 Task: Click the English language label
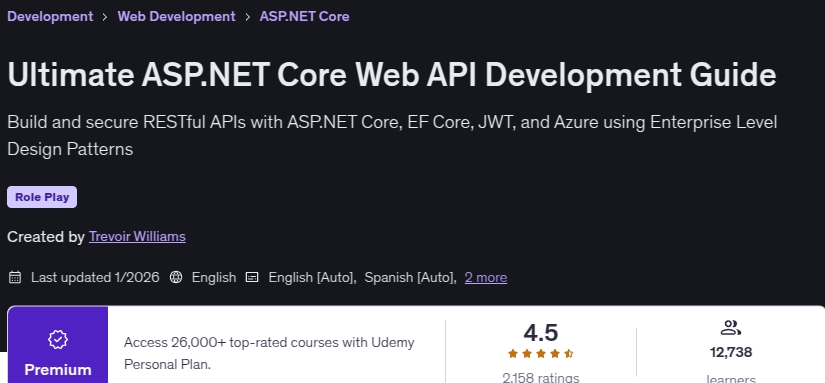[x=214, y=277]
